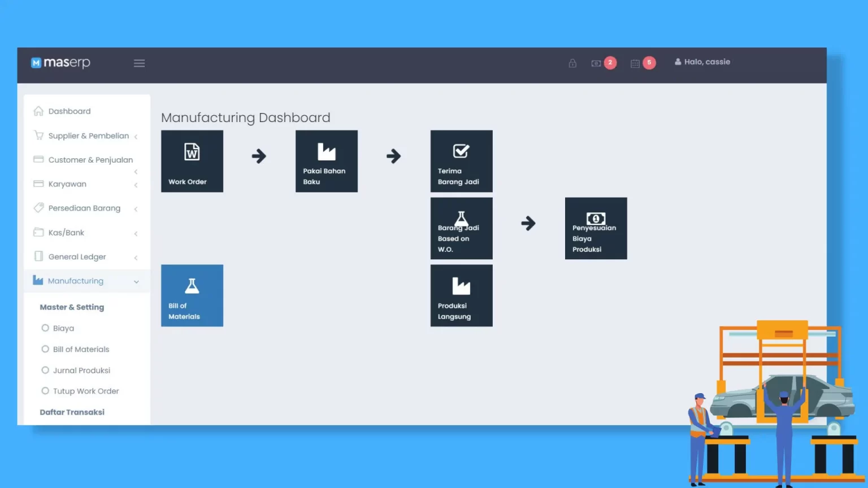Open money notifications icon with badge 2
Viewport: 868px width, 488px height.
597,63
